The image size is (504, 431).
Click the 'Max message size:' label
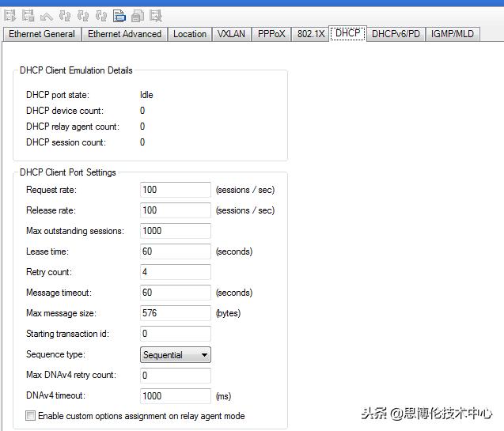tap(61, 313)
